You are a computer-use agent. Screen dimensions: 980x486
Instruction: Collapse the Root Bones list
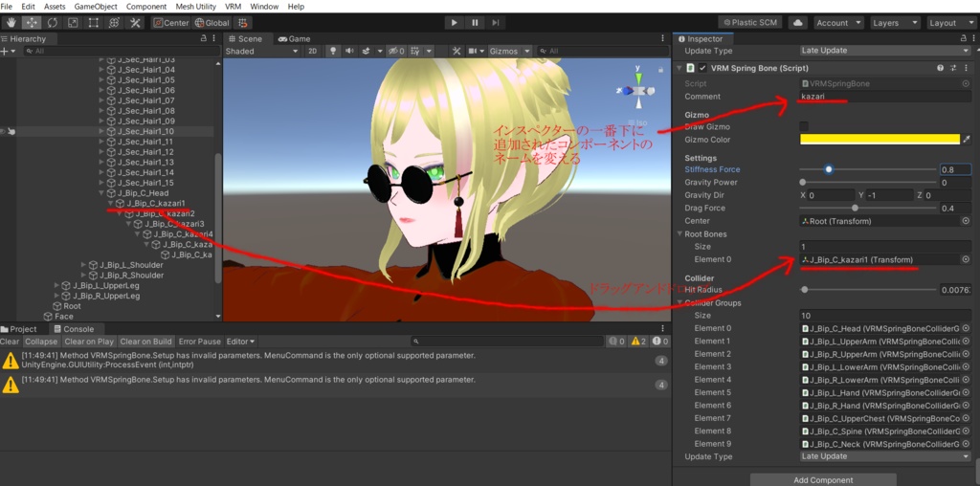click(680, 234)
